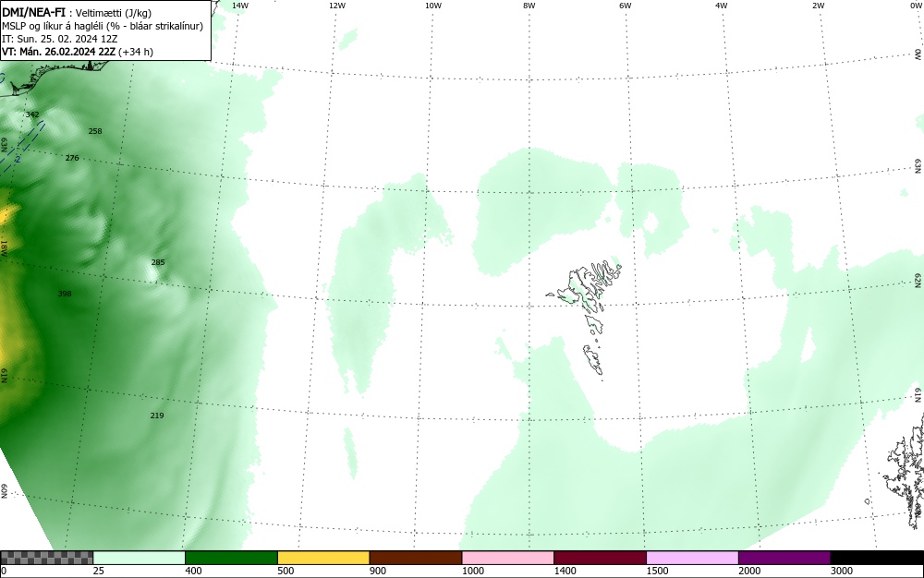Screen dimensions: 924x578
Task: Click the IT: Sun. 25. 02. 2024 12Z line
Action: coord(60,39)
